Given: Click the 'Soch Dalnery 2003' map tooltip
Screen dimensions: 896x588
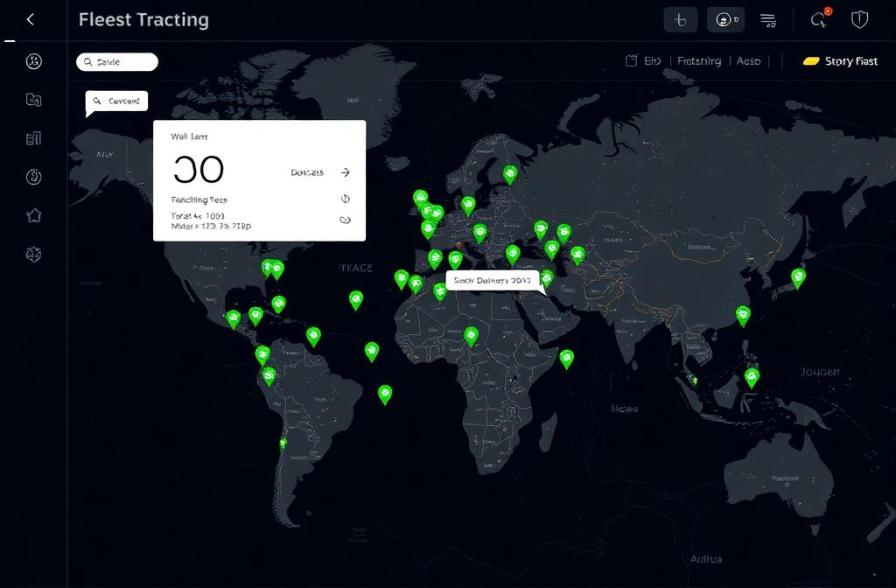Looking at the screenshot, I should tap(492, 281).
